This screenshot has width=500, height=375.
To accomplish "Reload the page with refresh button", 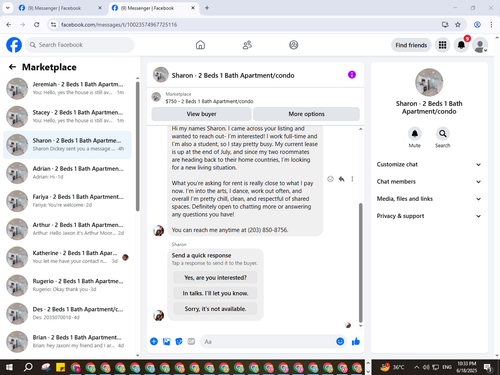I will click(x=37, y=24).
